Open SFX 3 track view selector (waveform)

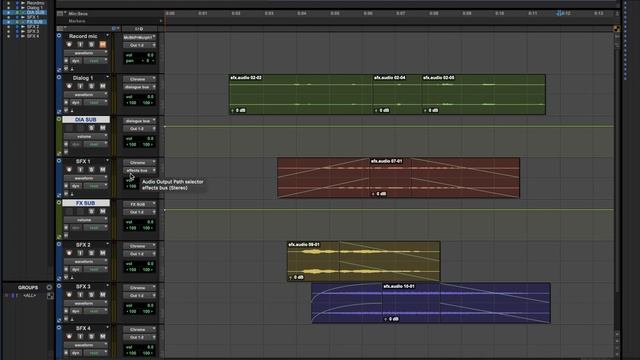[86, 303]
